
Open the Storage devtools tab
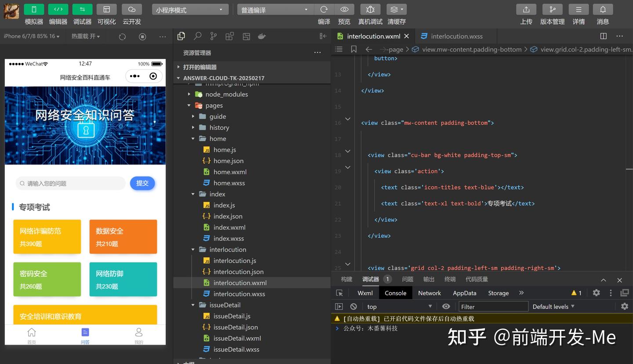click(498, 293)
